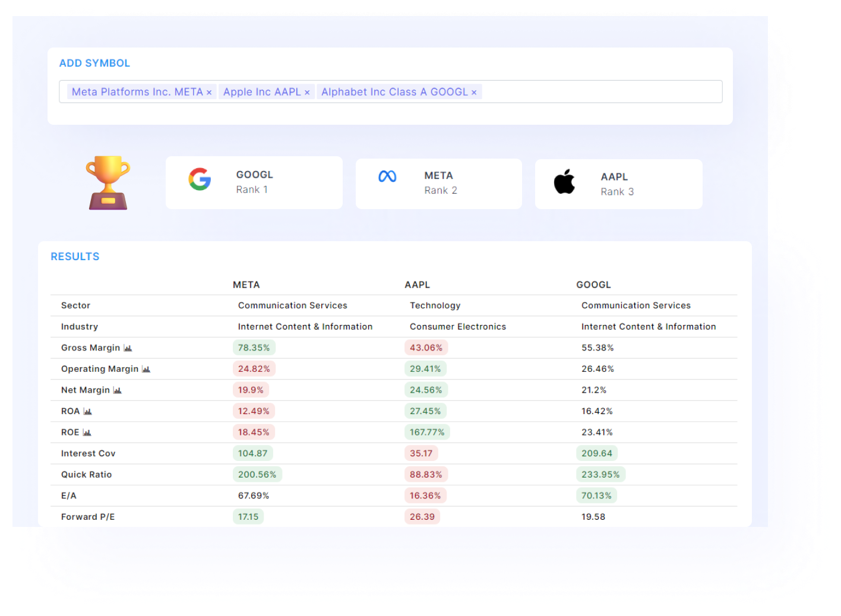The image size is (841, 616).
Task: Click AAPL ROA value 27.45%
Action: coord(425,411)
